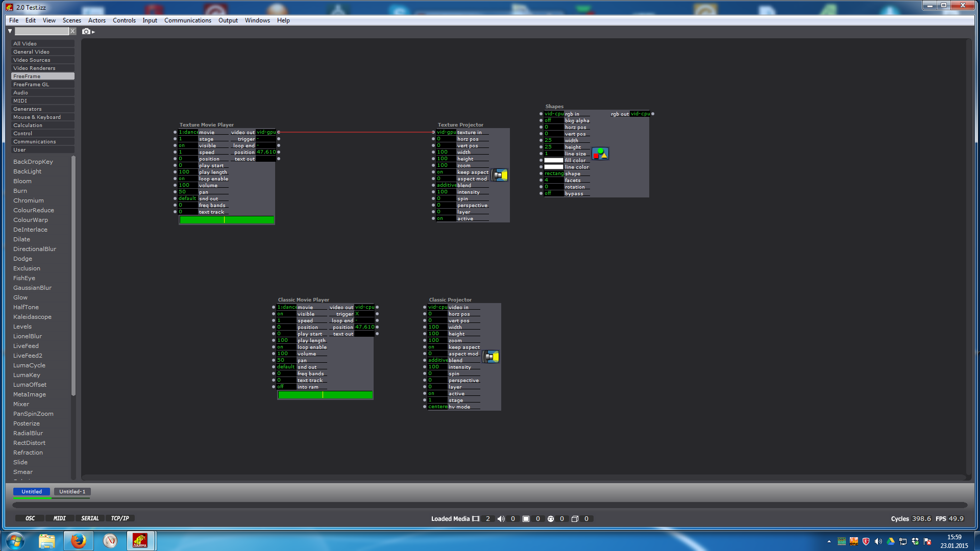Click the Dropbox tray icon
Image resolution: width=980 pixels, height=551 pixels.
pos(915,542)
